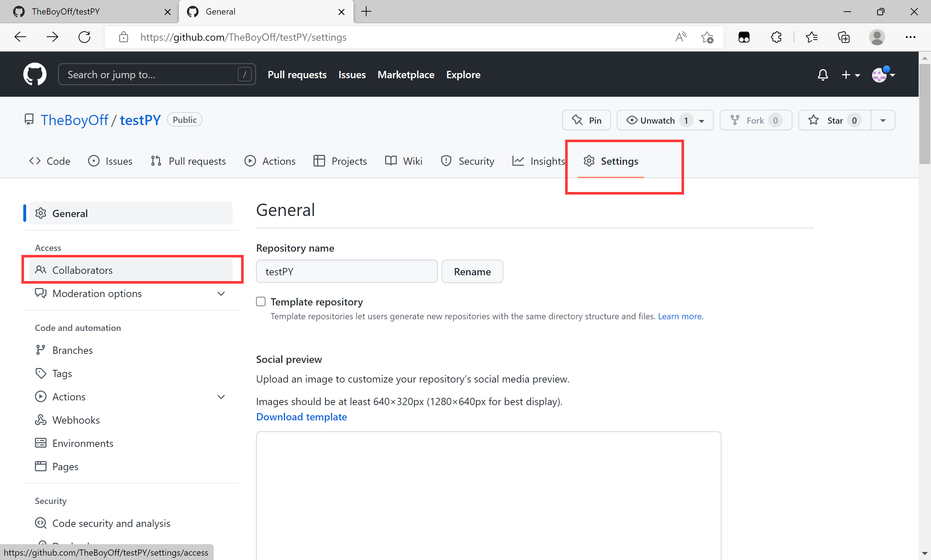Click the Rename button
The width and height of the screenshot is (931, 560).
pos(472,272)
